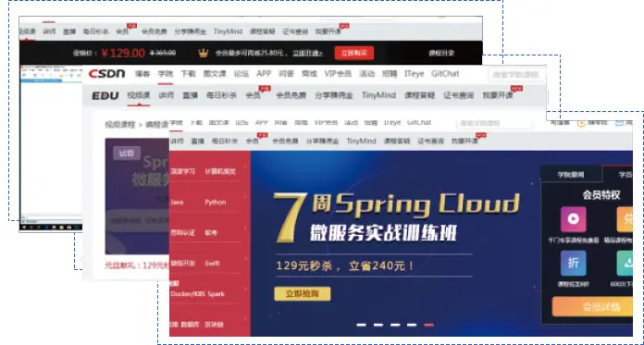The width and height of the screenshot is (644, 345).
Task: Select the fourth white carousel indicator dot
Action: tap(412, 325)
